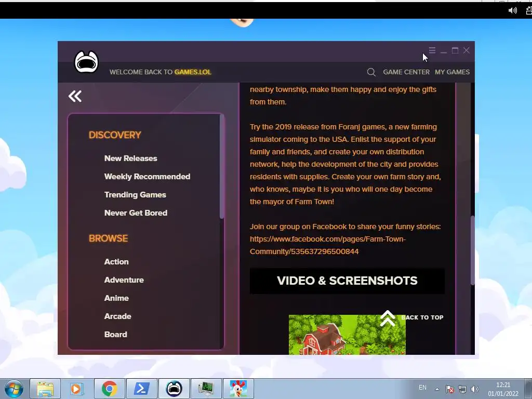Open taskbar volume tray icon
532x399 pixels.
point(475,389)
